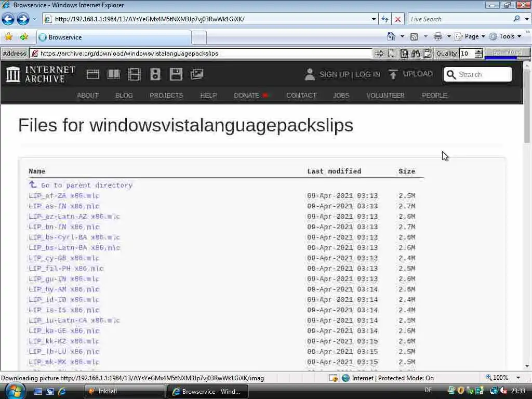
Task: Click the taskbar clock showing 23:33
Action: tap(518, 391)
